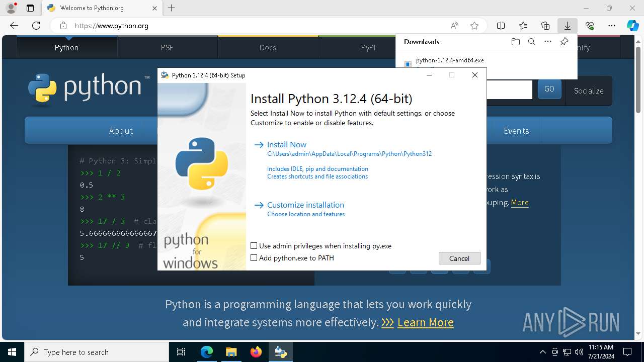
Task: Click the Edge profile avatar icon
Action: coord(11,8)
